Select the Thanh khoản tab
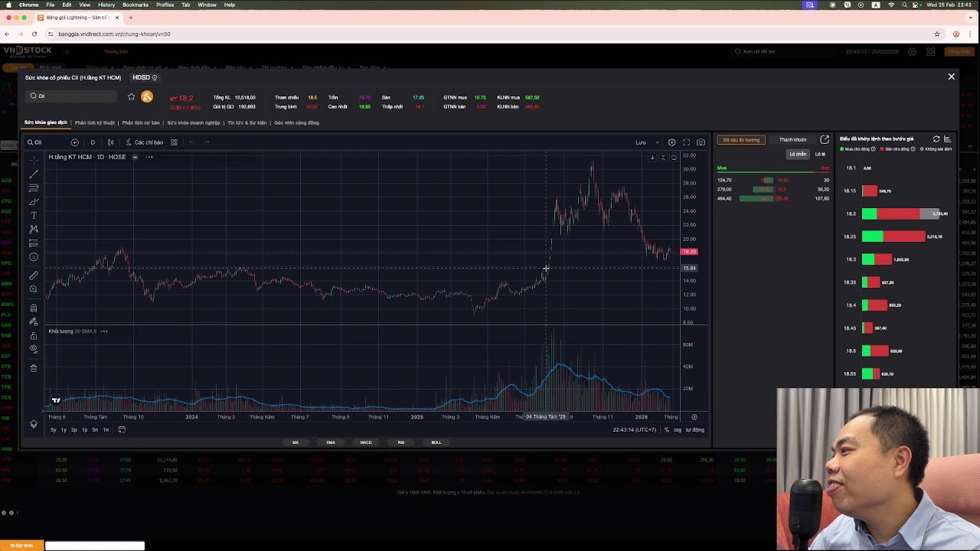The width and height of the screenshot is (980, 551). [792, 140]
